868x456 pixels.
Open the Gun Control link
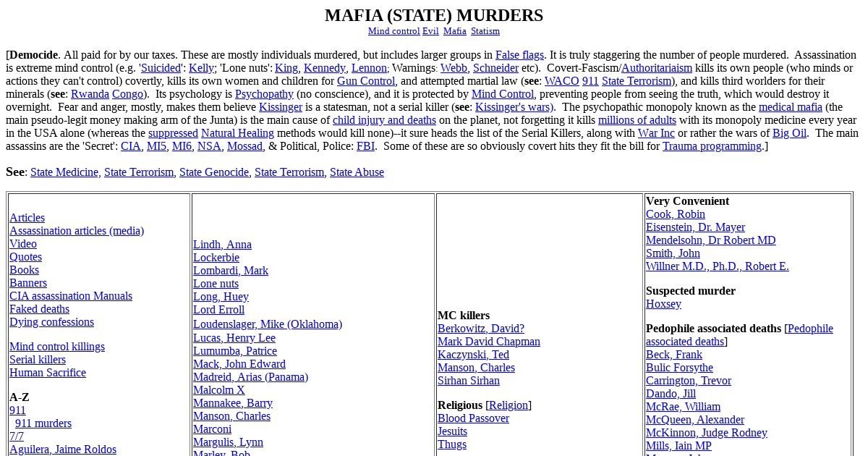click(x=366, y=81)
